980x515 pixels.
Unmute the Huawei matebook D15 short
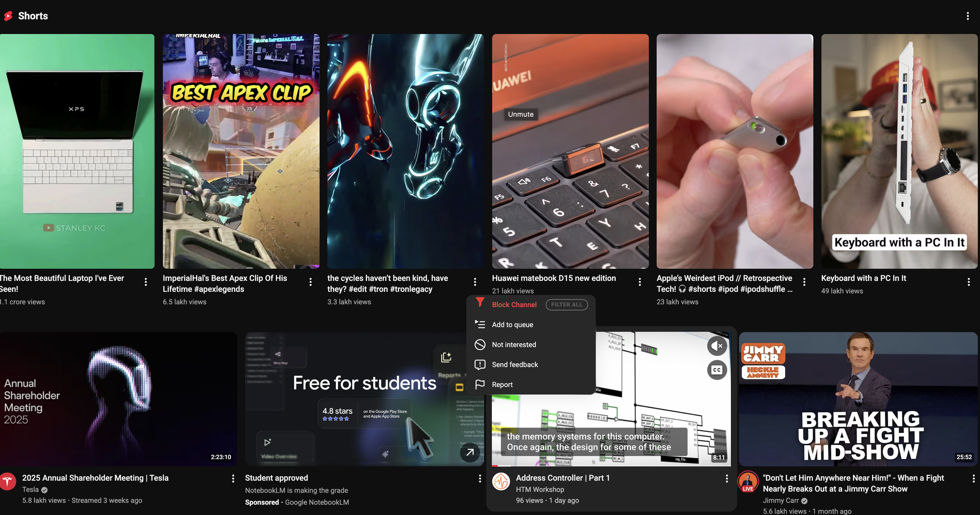pos(521,114)
